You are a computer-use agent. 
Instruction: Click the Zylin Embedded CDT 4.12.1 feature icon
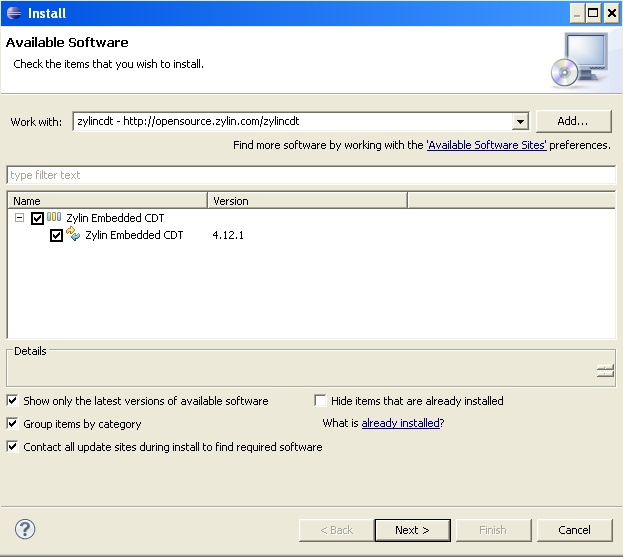(x=73, y=234)
